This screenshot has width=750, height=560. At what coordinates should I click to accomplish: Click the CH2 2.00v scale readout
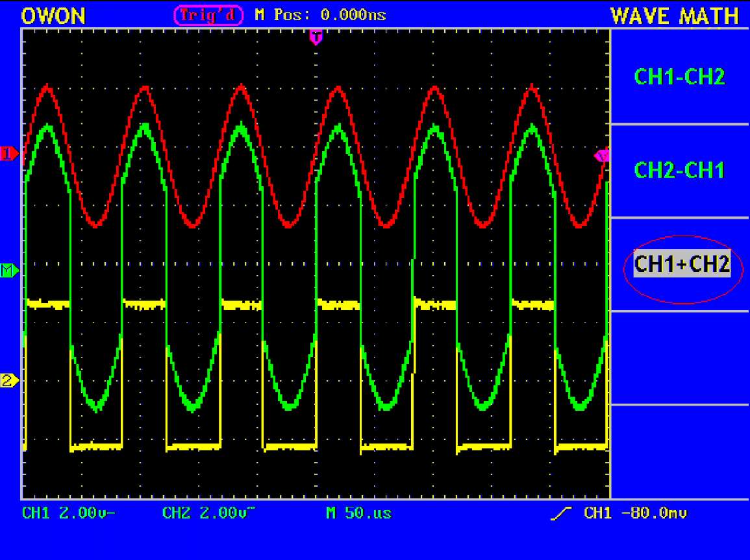click(208, 513)
